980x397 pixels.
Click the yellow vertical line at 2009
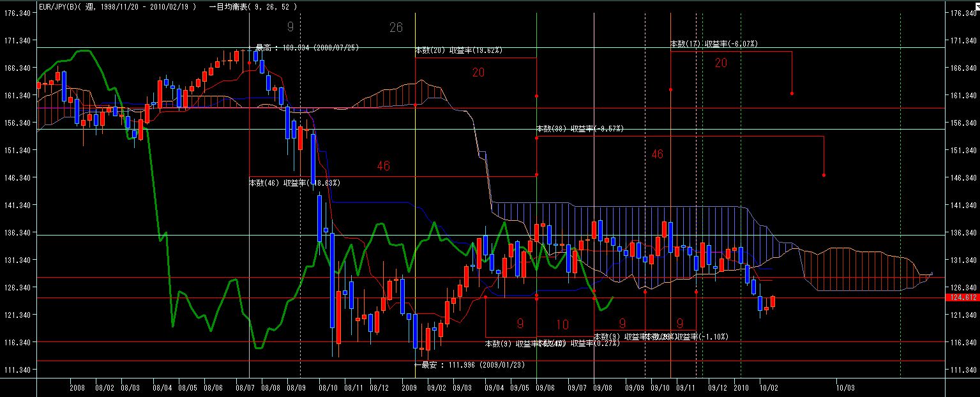[415, 191]
